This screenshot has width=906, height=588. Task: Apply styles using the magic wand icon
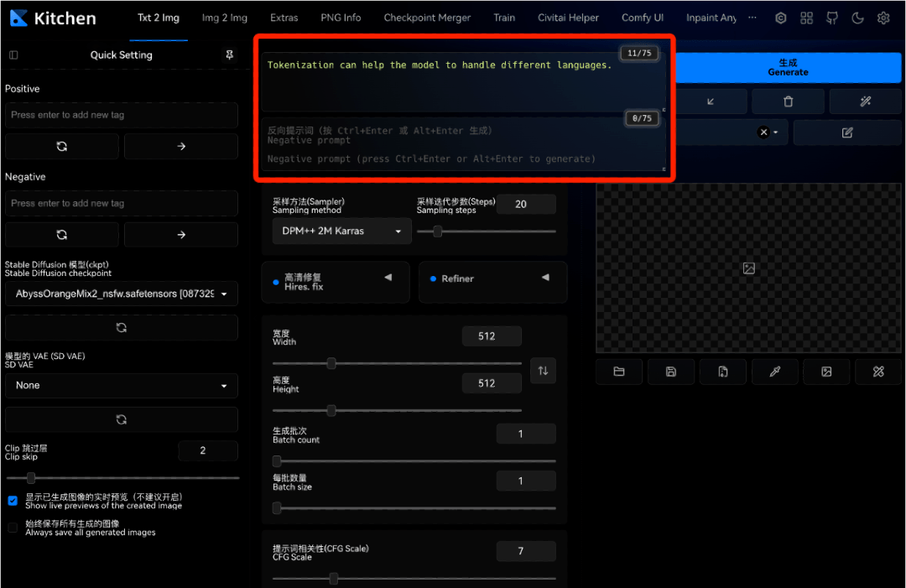coord(865,101)
